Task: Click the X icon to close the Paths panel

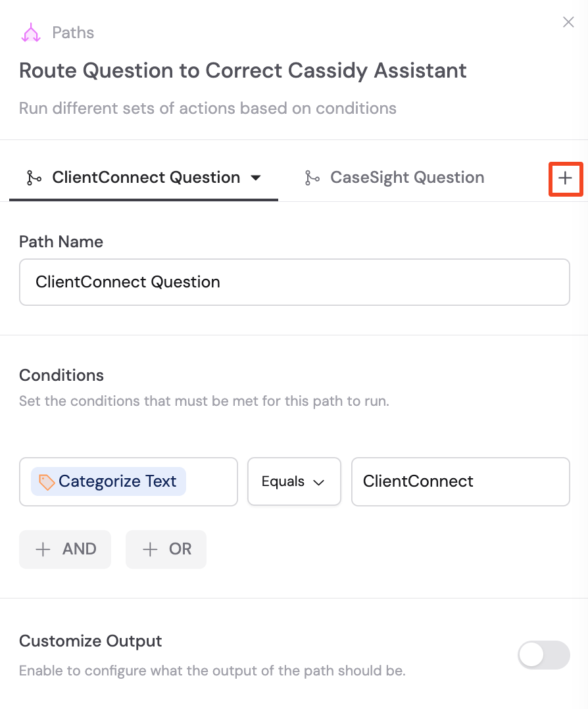Action: click(x=568, y=22)
